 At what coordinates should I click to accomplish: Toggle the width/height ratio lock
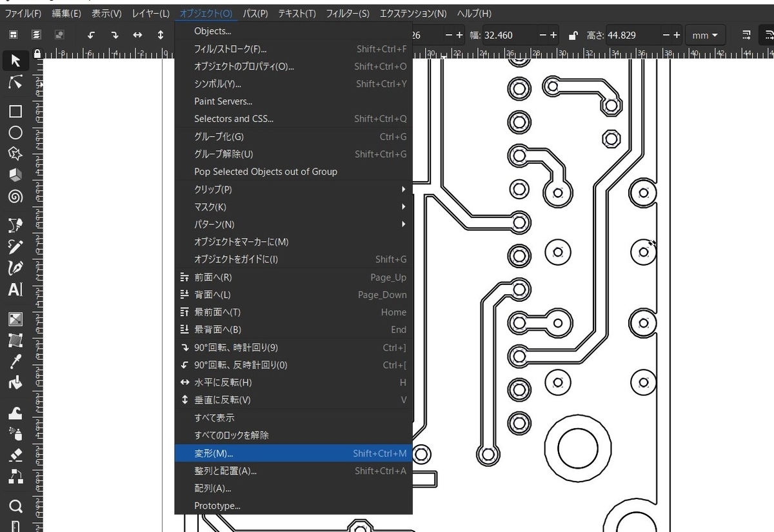572,35
